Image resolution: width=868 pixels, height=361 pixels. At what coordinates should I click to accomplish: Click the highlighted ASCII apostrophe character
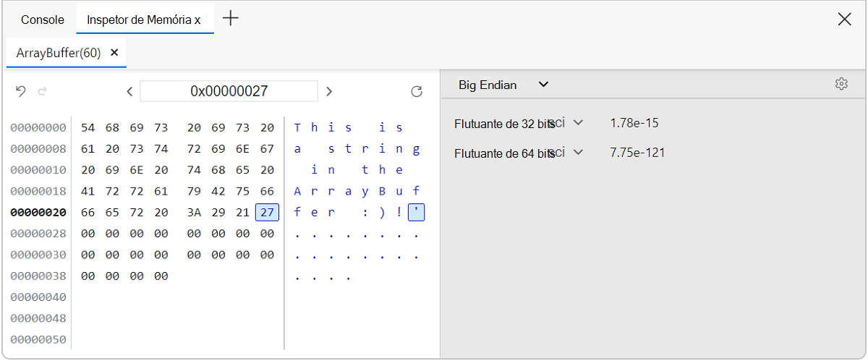417,213
